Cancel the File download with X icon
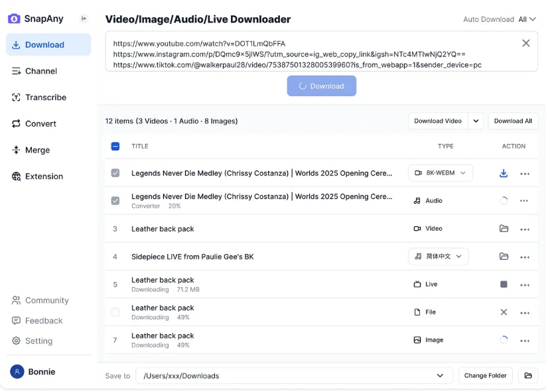 (x=504, y=312)
